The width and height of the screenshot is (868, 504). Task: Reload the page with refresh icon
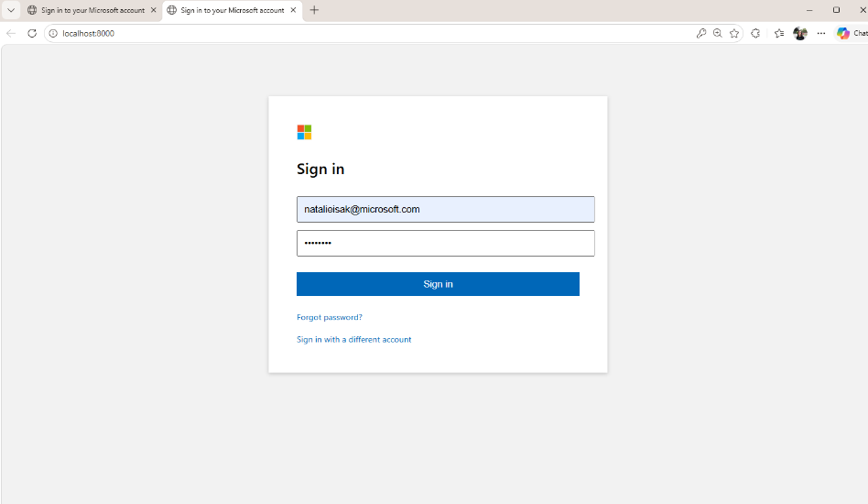point(32,33)
